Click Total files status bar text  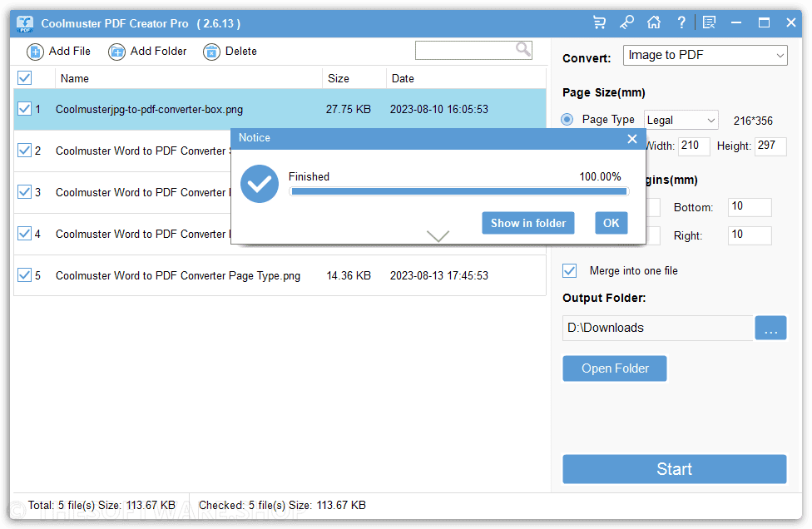pyautogui.click(x=101, y=505)
